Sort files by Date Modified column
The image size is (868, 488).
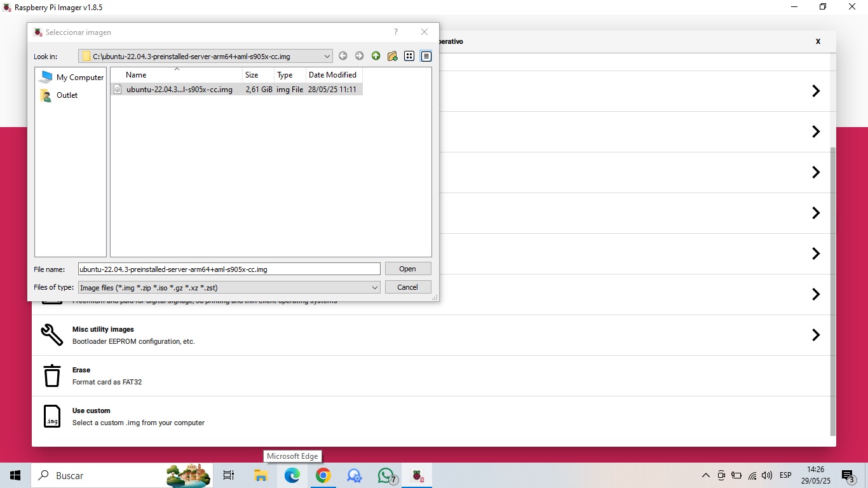[x=334, y=75]
